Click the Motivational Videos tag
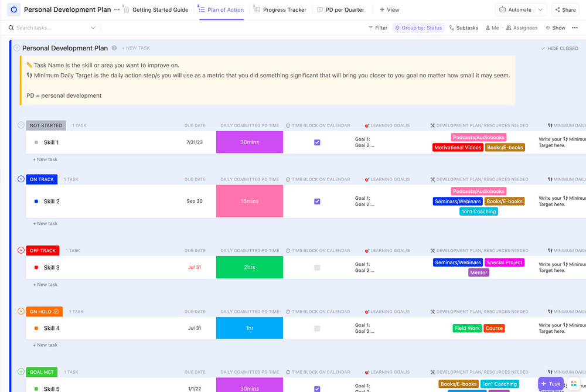The height and width of the screenshot is (392, 586). [458, 148]
